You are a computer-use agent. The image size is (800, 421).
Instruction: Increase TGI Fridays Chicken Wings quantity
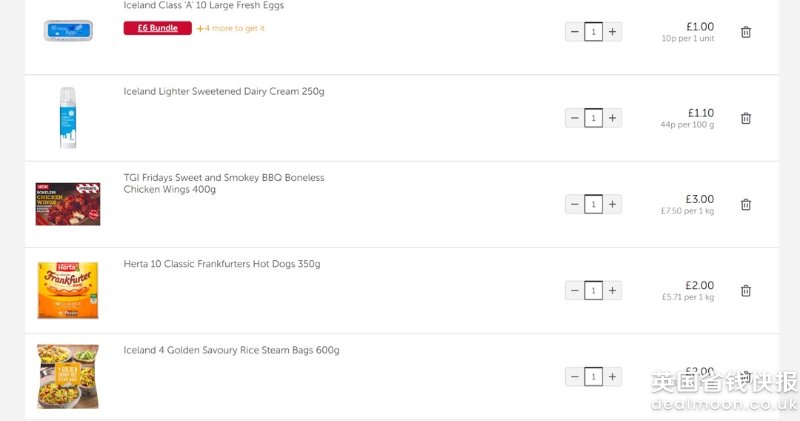(x=612, y=204)
